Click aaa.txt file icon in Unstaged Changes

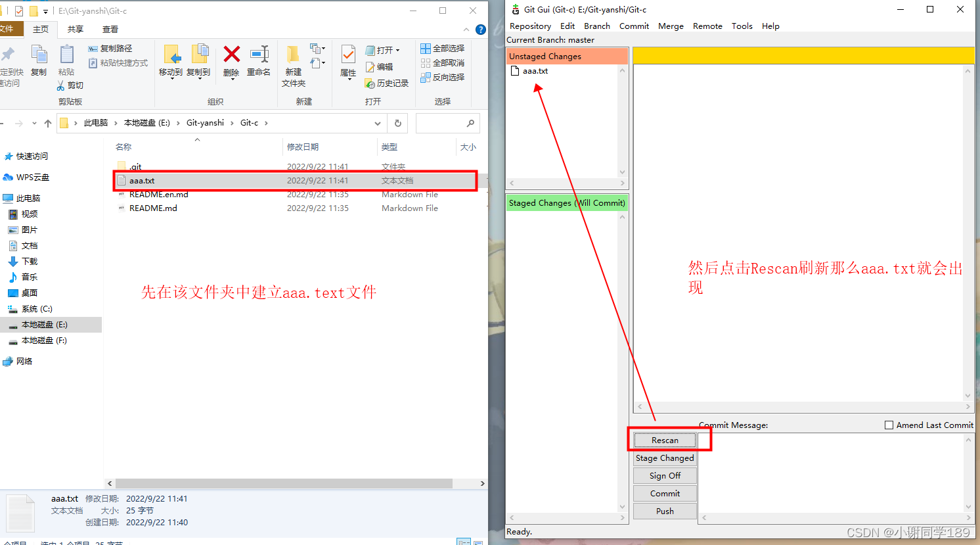click(x=515, y=71)
